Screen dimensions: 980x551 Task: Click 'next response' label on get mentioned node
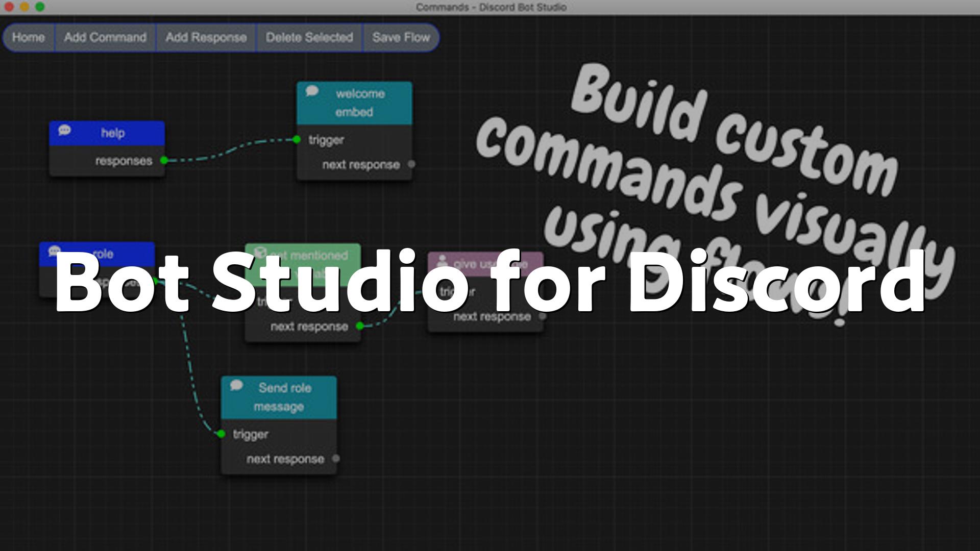pyautogui.click(x=309, y=327)
